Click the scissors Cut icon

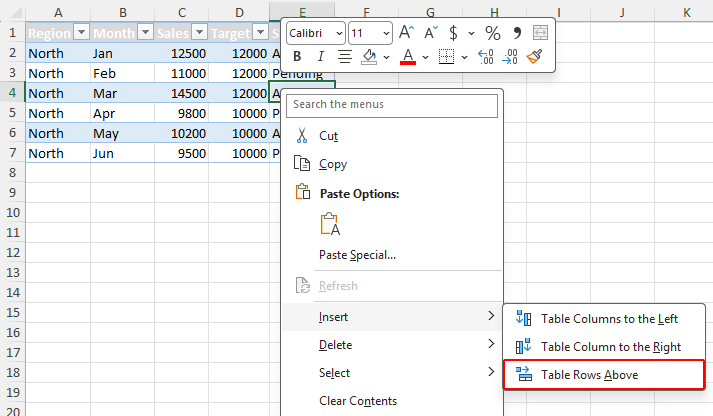(x=302, y=135)
